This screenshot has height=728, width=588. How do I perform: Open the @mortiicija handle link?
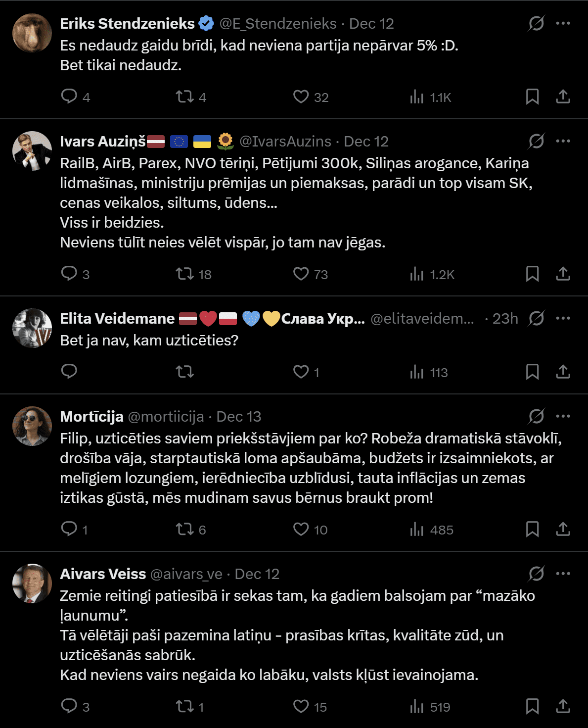(166, 417)
